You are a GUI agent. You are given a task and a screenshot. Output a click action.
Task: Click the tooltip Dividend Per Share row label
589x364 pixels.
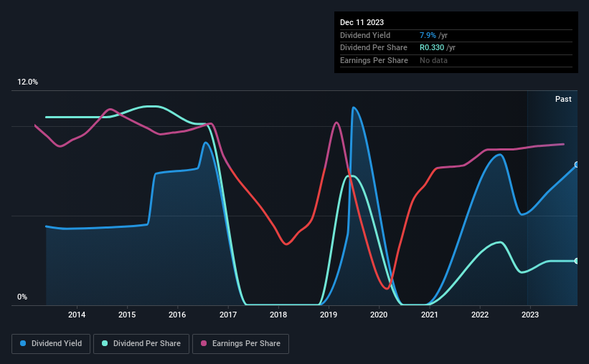[x=374, y=48]
